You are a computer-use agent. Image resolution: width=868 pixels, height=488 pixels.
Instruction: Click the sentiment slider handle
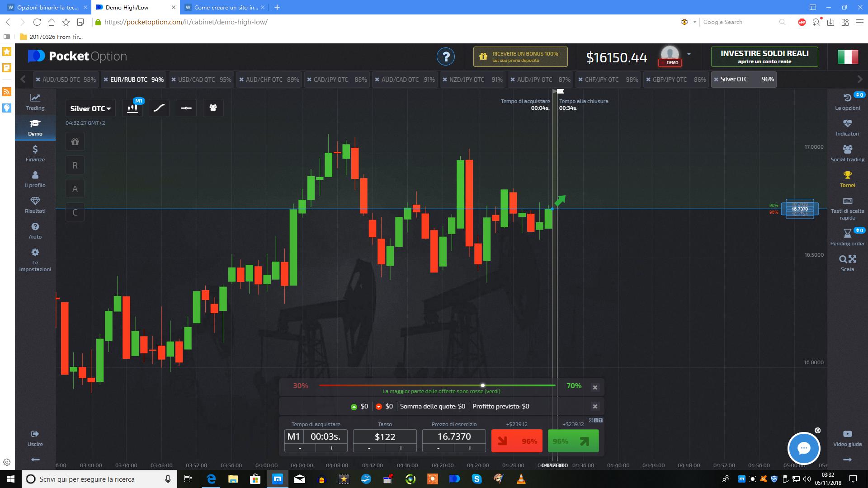(483, 385)
